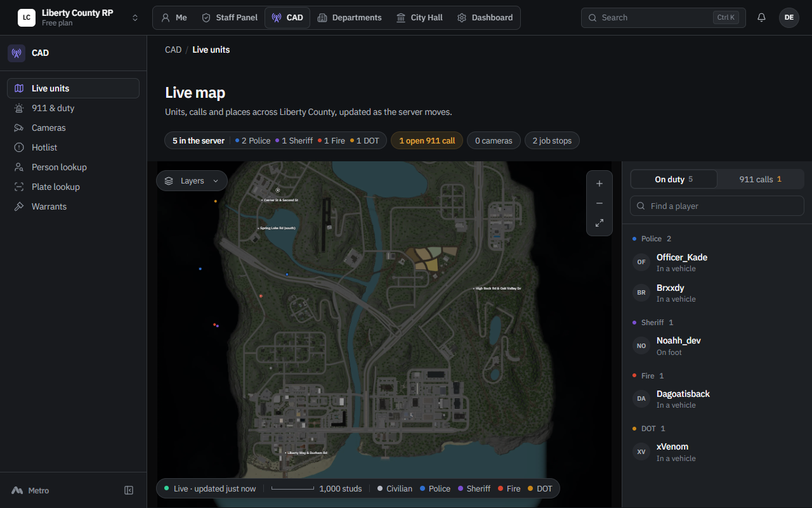Select xVenom in the DOT list
The image size is (812, 508).
coord(717,451)
